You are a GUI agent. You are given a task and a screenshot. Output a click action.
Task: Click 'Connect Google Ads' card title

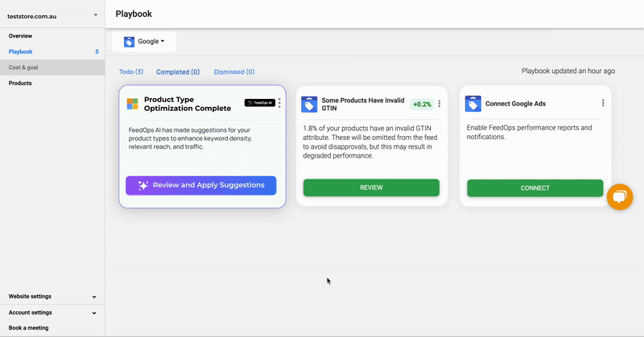[x=515, y=104]
